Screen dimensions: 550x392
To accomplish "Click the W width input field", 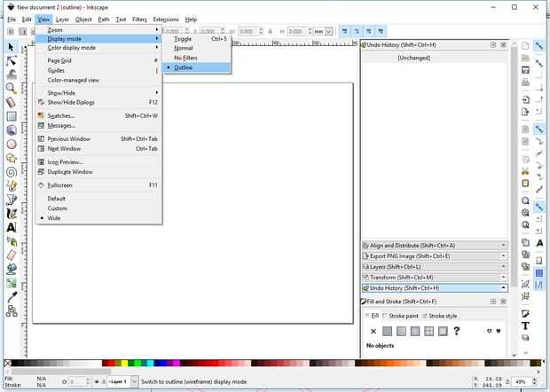I will [x=248, y=32].
